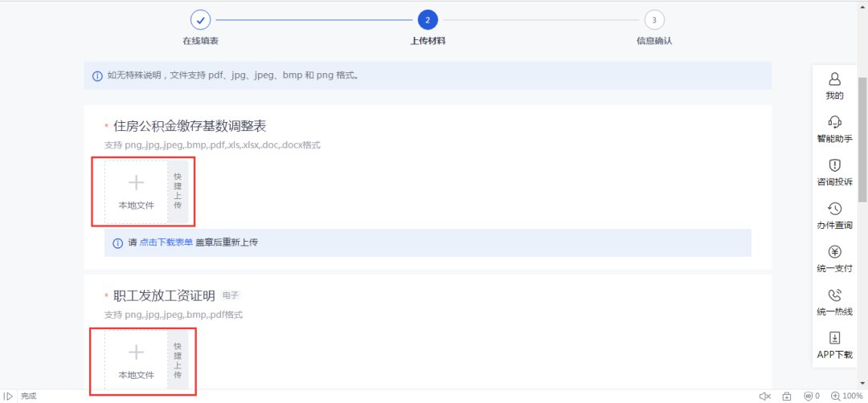
Task: Click the vertical scrollbar thumb
Action: [862, 140]
